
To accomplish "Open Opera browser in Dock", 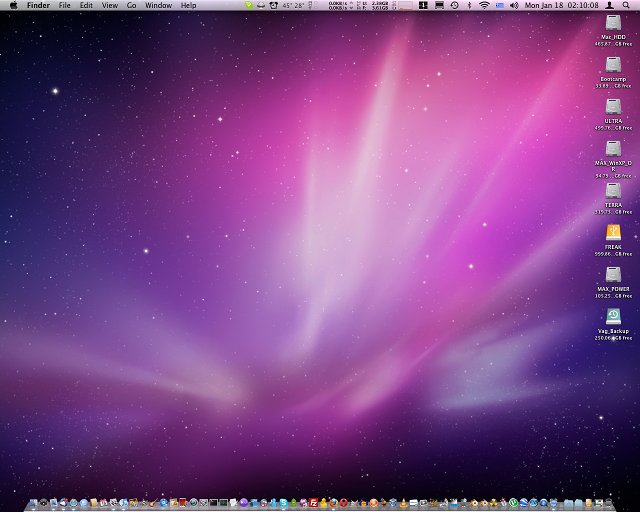I will [x=344, y=503].
